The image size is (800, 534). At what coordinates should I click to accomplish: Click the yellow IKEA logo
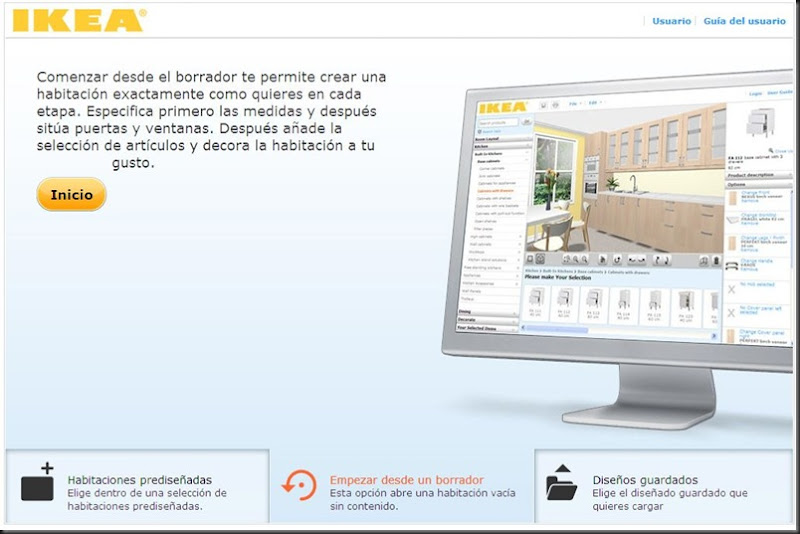[79, 20]
